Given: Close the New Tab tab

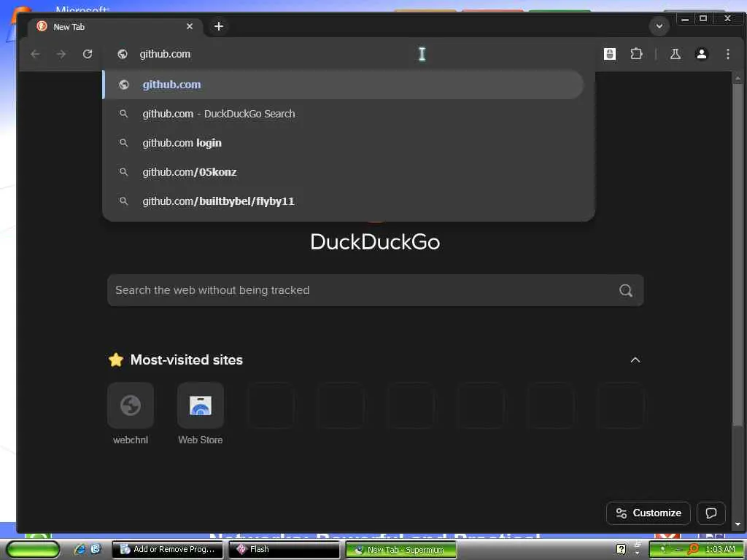Looking at the screenshot, I should coord(190,26).
